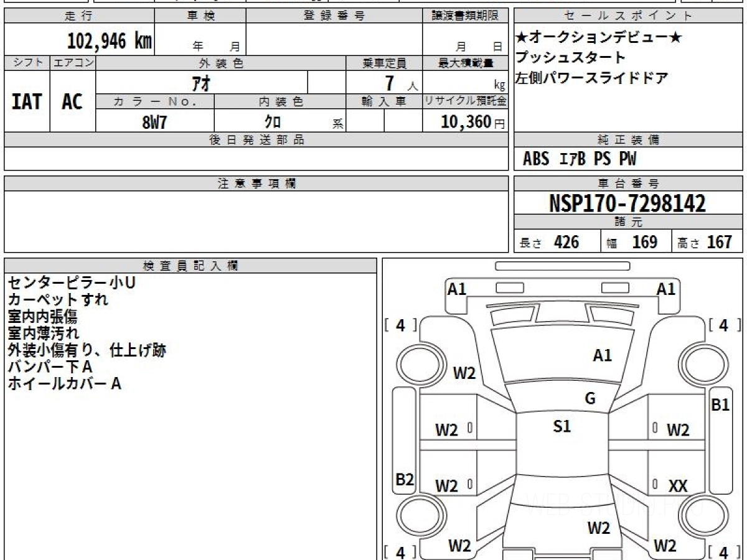Click the シフト header cell

point(27,63)
